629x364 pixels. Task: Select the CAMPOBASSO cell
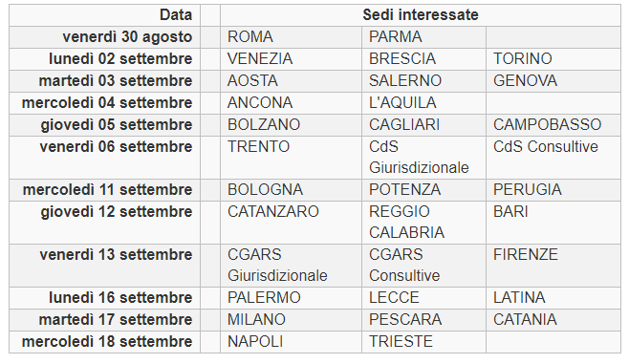(553, 125)
